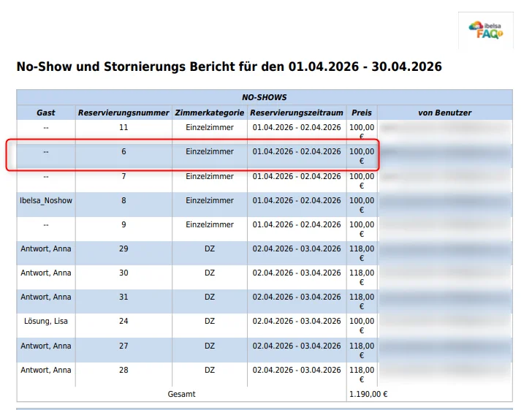Click the 118,00 € price for reservation 28
The width and height of the screenshot is (532, 410).
(x=362, y=374)
